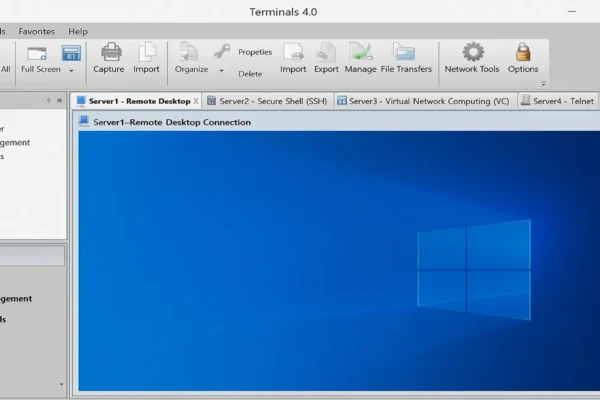Expand the dropdown arrow beneath the wrench icon
The height and width of the screenshot is (400, 600).
tap(221, 71)
